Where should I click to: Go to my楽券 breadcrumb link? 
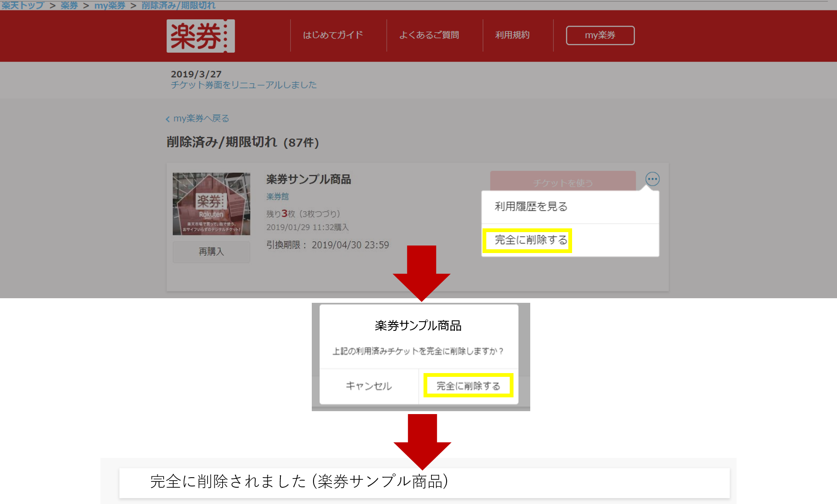tap(110, 5)
